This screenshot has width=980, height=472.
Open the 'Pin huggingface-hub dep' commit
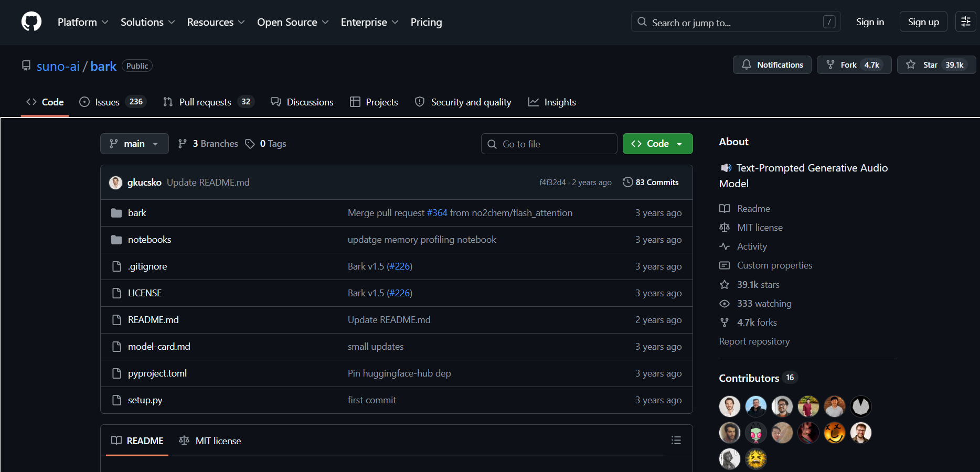pos(399,373)
